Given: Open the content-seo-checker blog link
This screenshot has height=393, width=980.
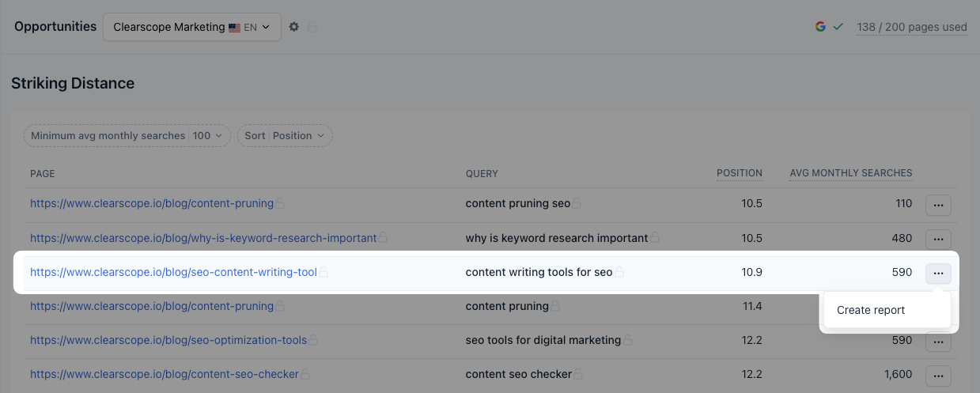Looking at the screenshot, I should click(165, 375).
